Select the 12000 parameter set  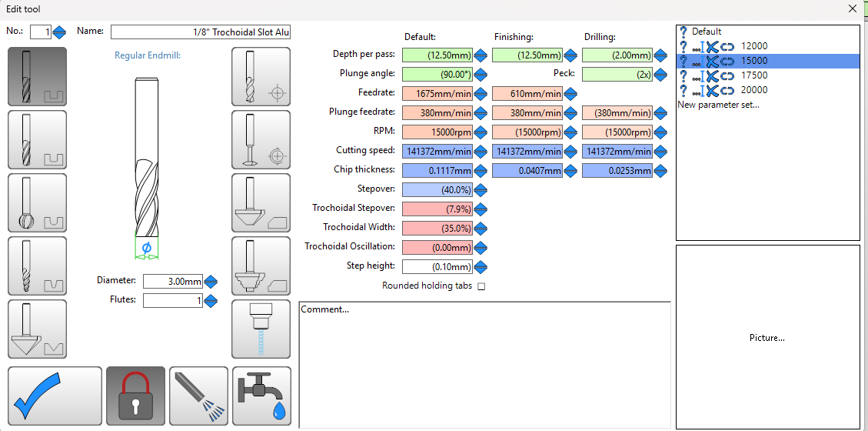tap(753, 46)
